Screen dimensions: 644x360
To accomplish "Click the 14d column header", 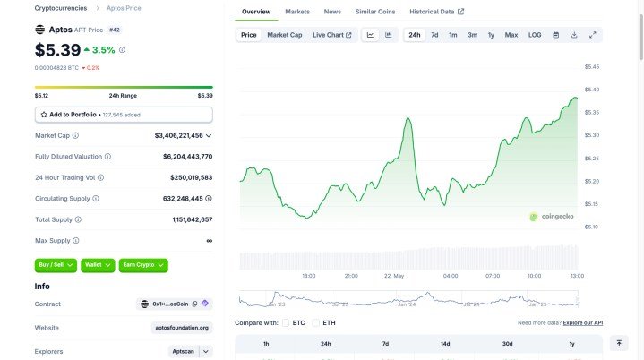I will pyautogui.click(x=445, y=344).
